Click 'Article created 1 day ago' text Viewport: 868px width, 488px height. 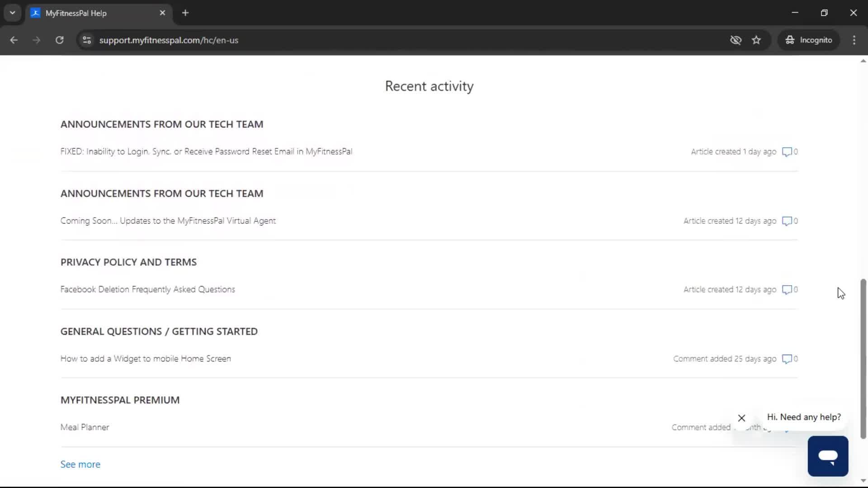click(x=733, y=152)
